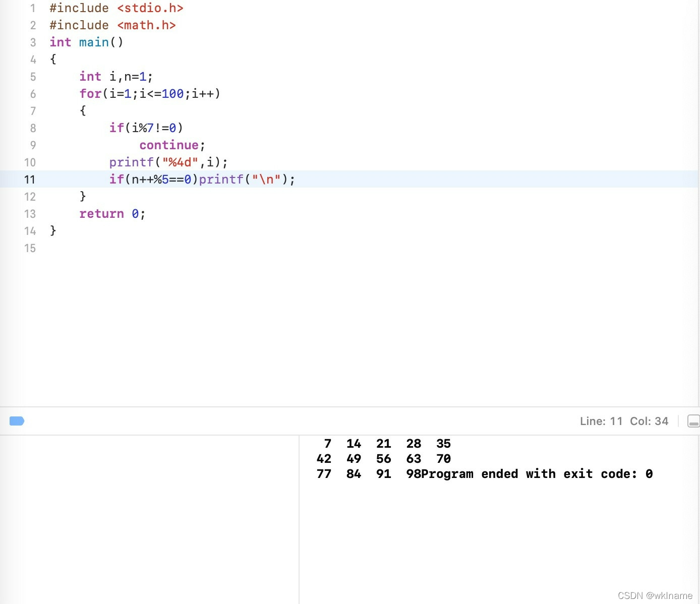Image resolution: width=700 pixels, height=604 pixels.
Task: Click line number 5 in the gutter
Action: 33,77
